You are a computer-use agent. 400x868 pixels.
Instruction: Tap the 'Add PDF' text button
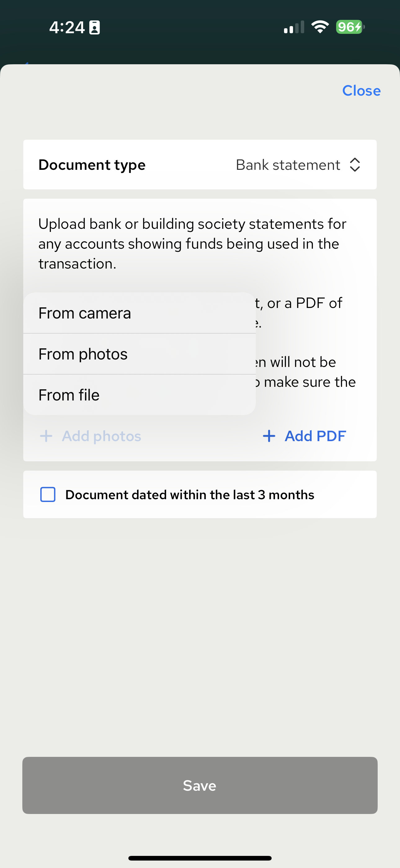(315, 436)
